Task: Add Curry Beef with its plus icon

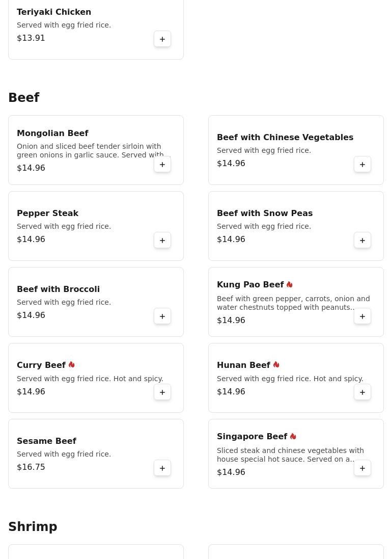Action: point(162,392)
